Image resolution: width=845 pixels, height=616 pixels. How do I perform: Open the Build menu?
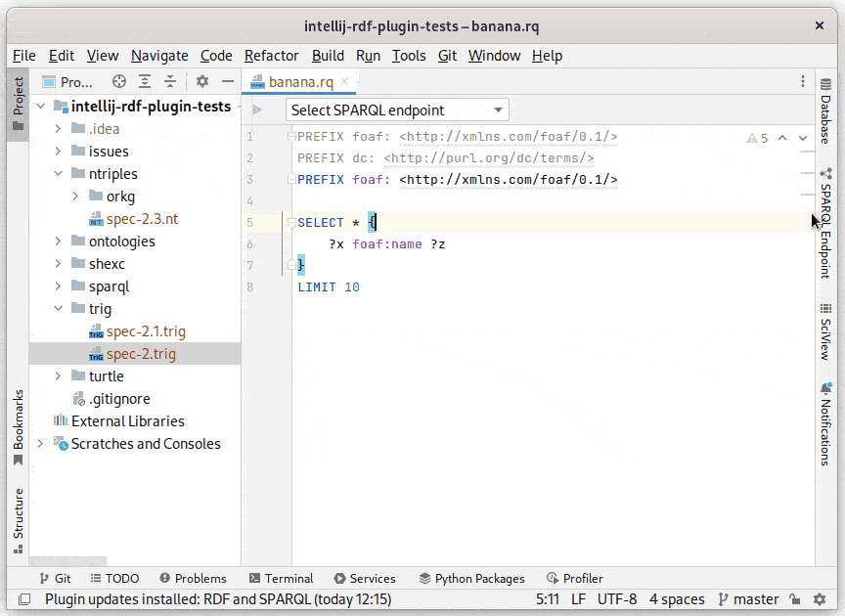pyautogui.click(x=328, y=56)
